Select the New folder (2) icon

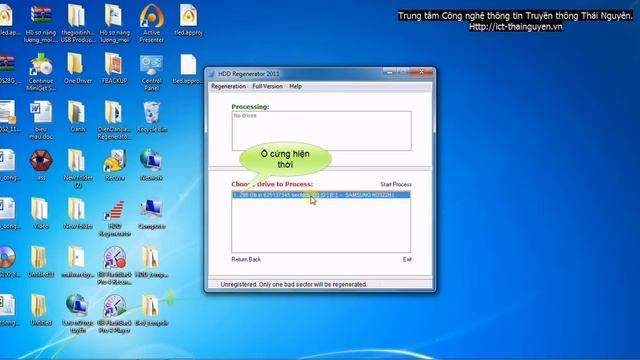[x=78, y=169]
